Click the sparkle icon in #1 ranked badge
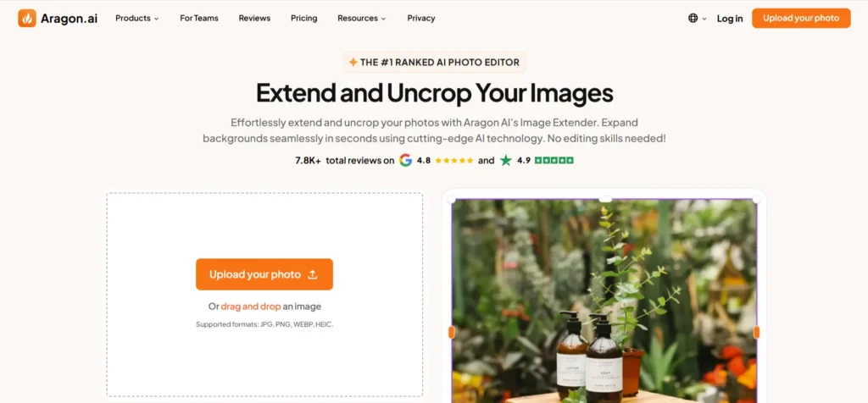Screen dimensions: 868x403 pos(353,63)
